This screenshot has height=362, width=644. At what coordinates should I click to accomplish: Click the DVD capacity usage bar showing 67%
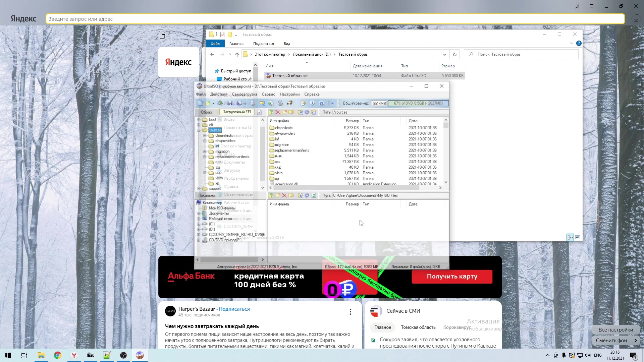[418, 103]
